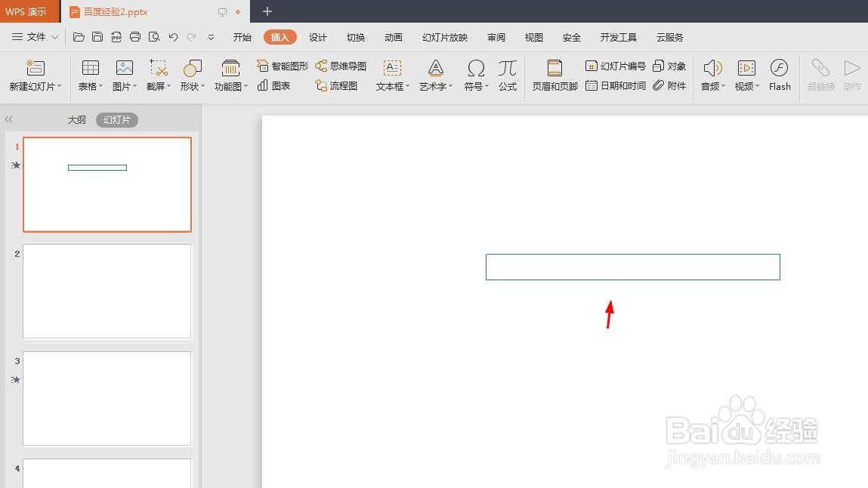Insert a formula using 公式
Screen dimensions: 868x488
507,75
